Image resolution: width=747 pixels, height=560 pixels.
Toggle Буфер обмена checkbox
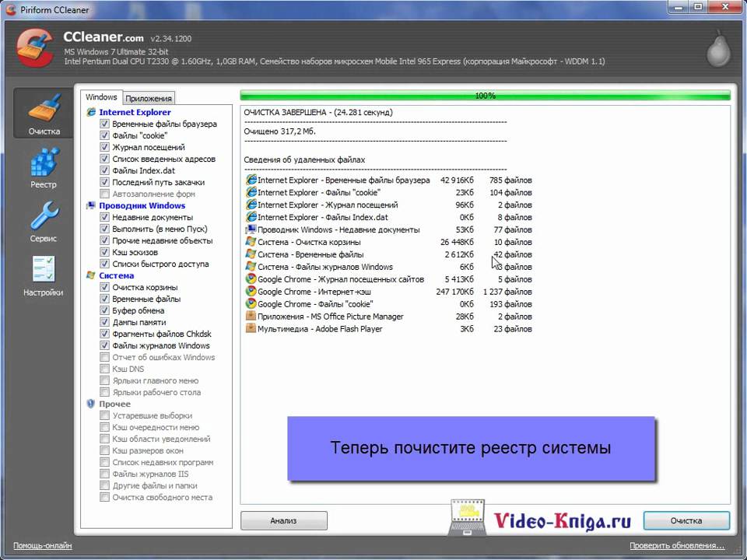[104, 310]
